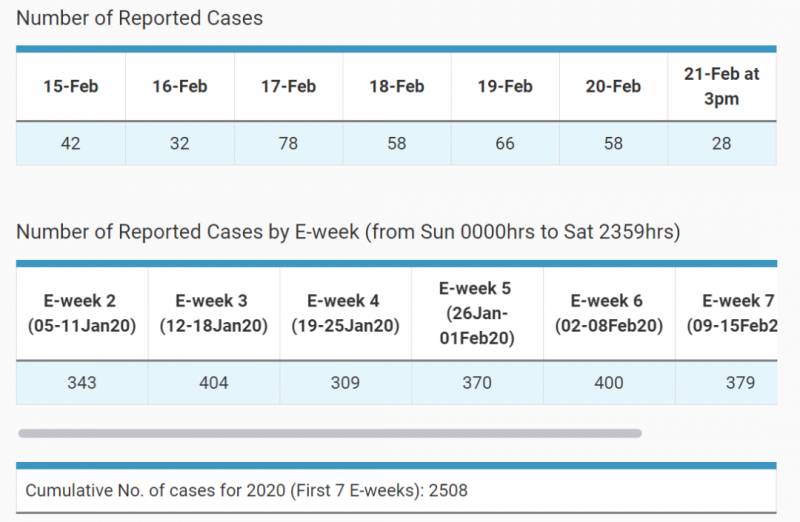Click the 309 weekly cases cell
Screen dimensions: 800x522
345,383
